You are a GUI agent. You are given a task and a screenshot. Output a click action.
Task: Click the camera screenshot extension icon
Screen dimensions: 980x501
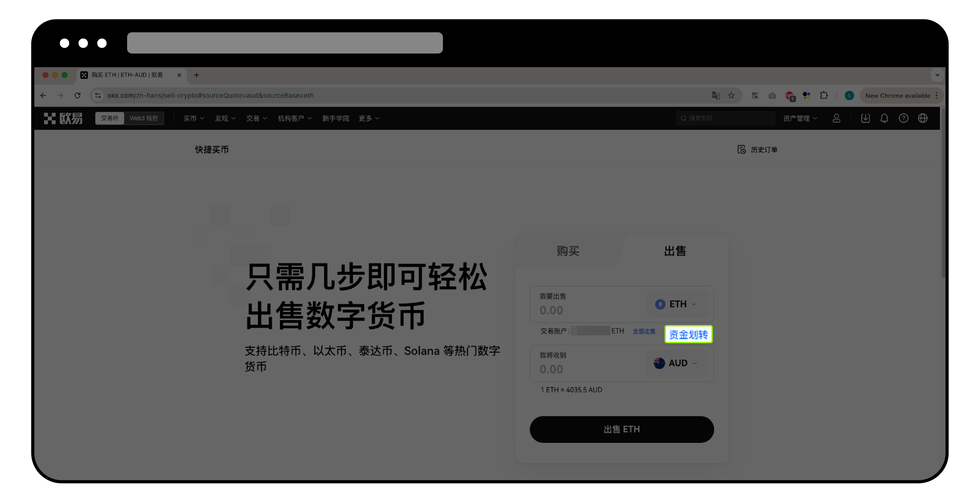772,96
